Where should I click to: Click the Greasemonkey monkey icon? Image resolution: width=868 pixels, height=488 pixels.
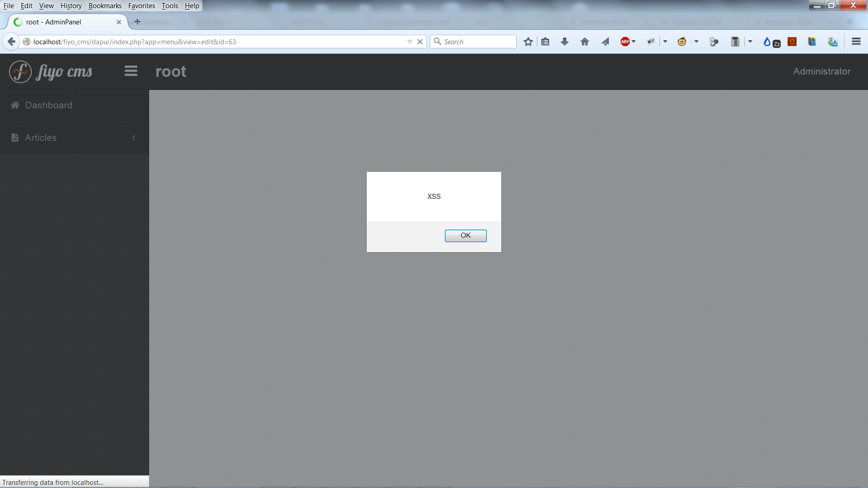(x=682, y=42)
